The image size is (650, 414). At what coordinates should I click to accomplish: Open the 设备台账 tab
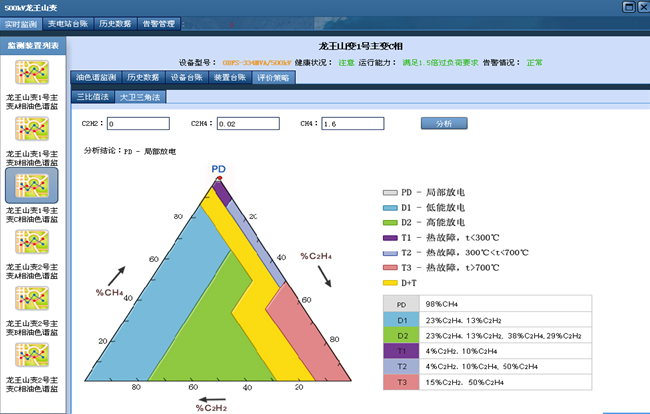pyautogui.click(x=187, y=77)
